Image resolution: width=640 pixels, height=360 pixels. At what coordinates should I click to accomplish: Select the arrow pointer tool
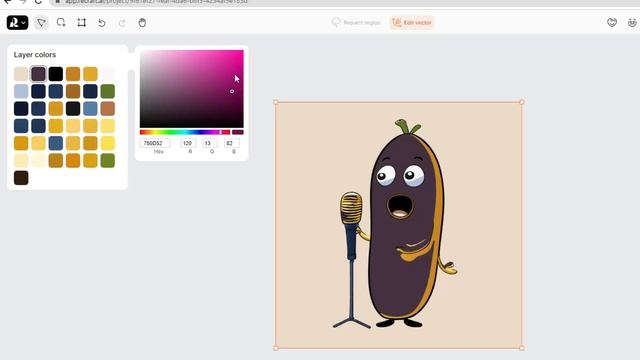[41, 22]
